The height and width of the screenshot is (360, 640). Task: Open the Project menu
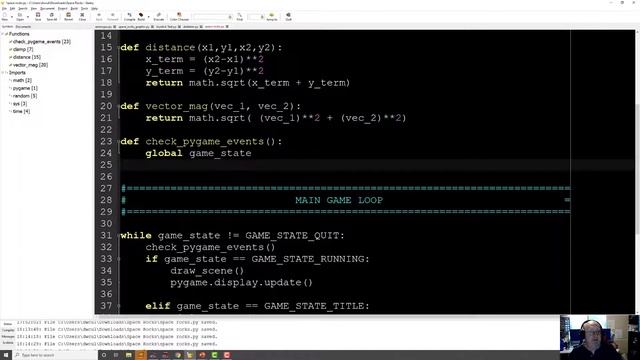click(x=62, y=8)
